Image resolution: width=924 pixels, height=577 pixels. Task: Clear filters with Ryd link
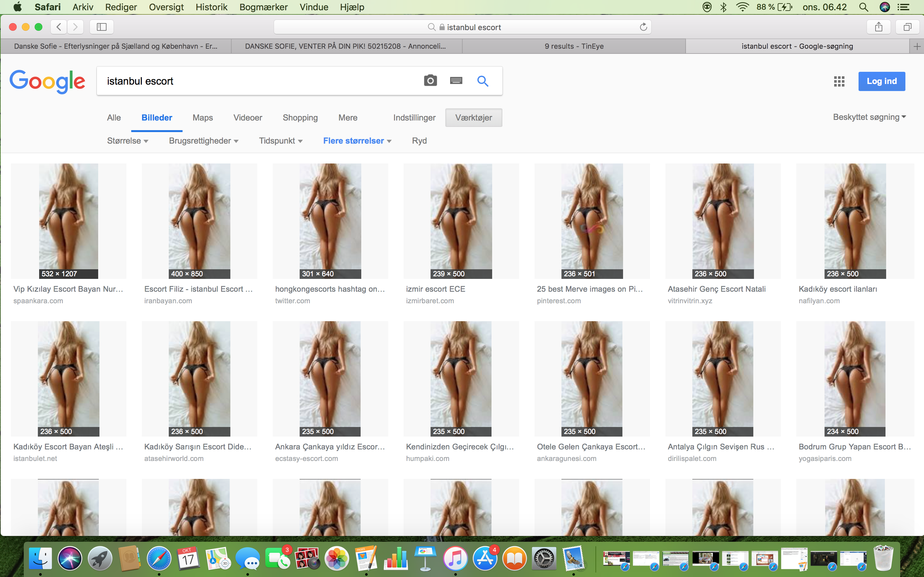pos(419,141)
